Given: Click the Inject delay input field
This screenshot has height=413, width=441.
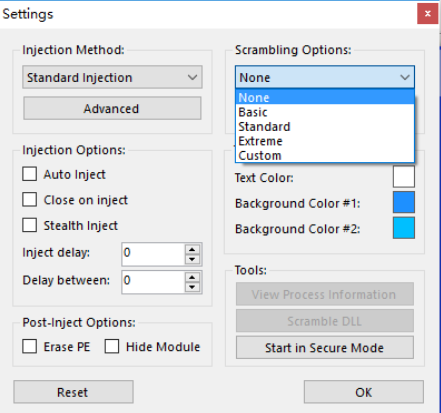Looking at the screenshot, I should (x=153, y=254).
